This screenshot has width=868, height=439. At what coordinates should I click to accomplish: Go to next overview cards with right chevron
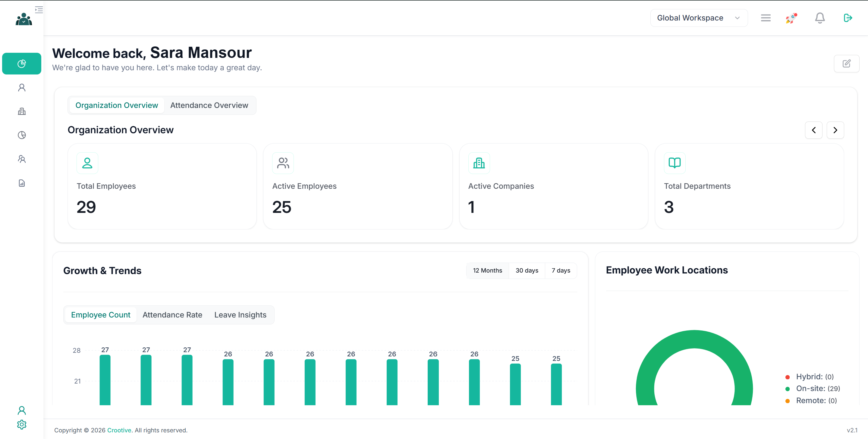[835, 130]
